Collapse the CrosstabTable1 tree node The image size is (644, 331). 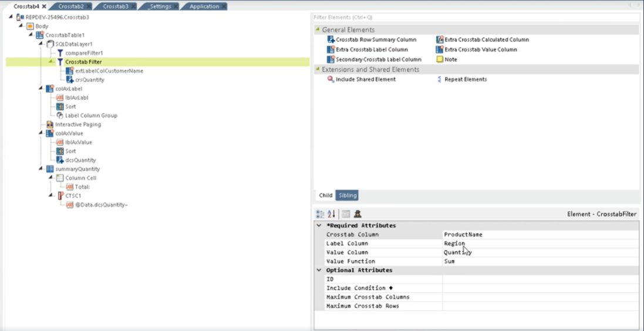click(31, 35)
